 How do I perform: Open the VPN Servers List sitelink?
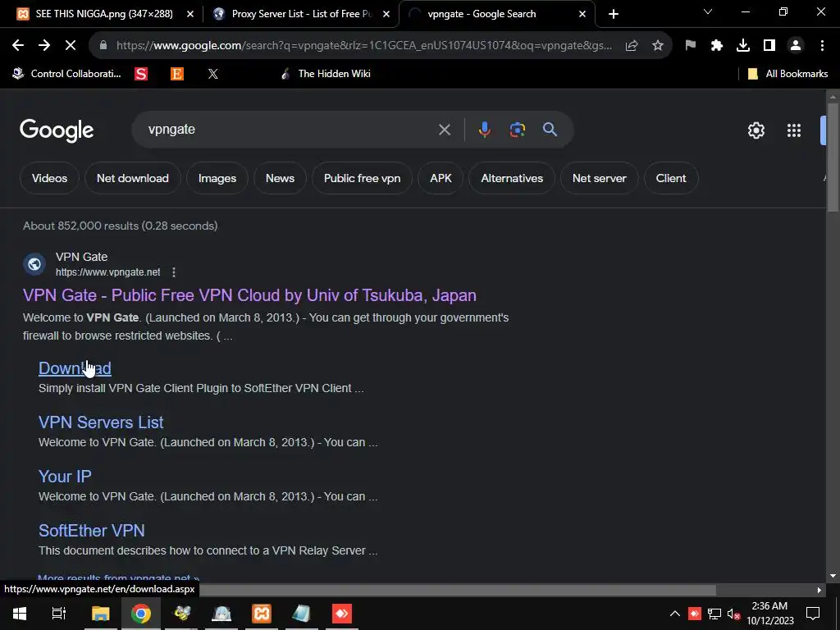coord(101,422)
